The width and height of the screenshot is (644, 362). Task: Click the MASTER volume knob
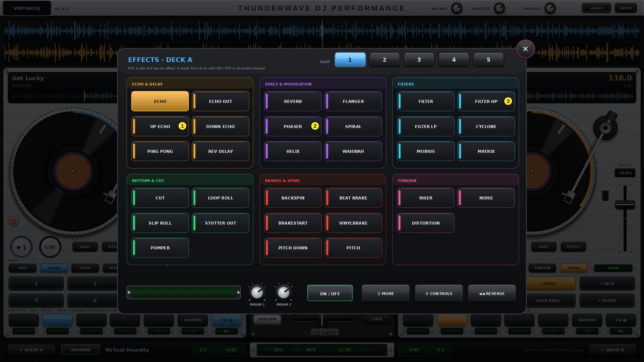tap(500, 8)
